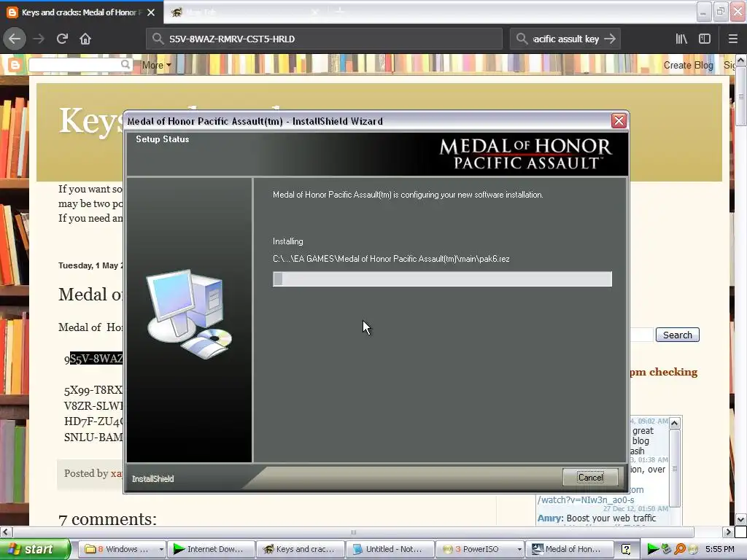Switch to Internet Download Manager taskbar item

coord(210,549)
